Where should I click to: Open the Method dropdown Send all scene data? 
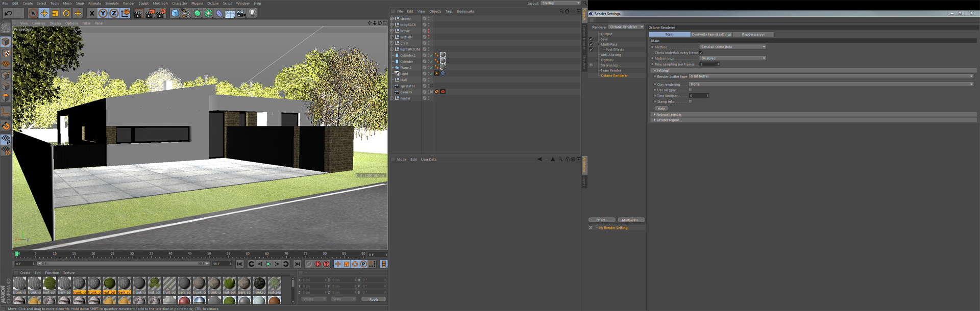tap(733, 47)
